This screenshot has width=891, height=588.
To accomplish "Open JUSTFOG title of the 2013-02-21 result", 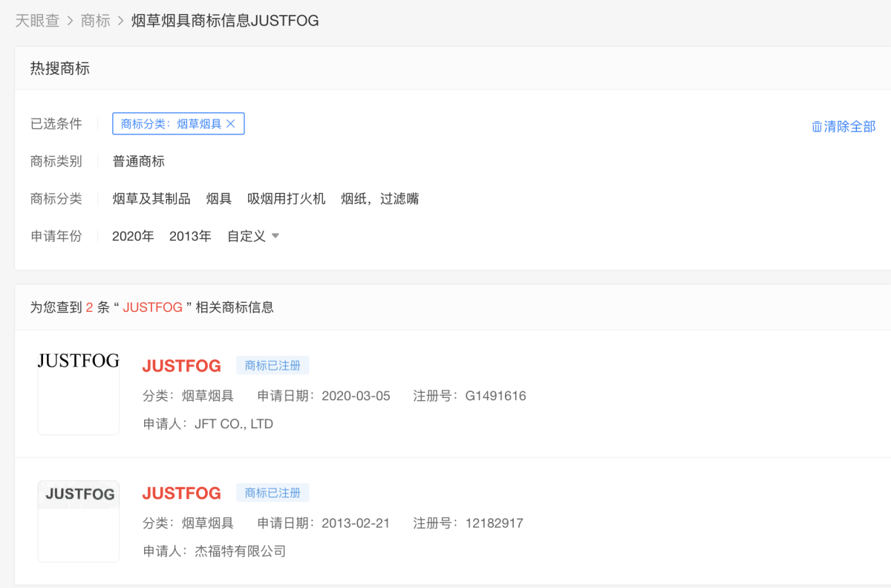I will pos(182,493).
